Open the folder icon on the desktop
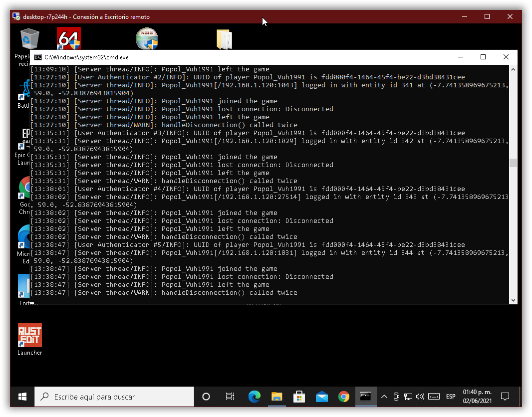532x417 pixels. click(x=224, y=39)
